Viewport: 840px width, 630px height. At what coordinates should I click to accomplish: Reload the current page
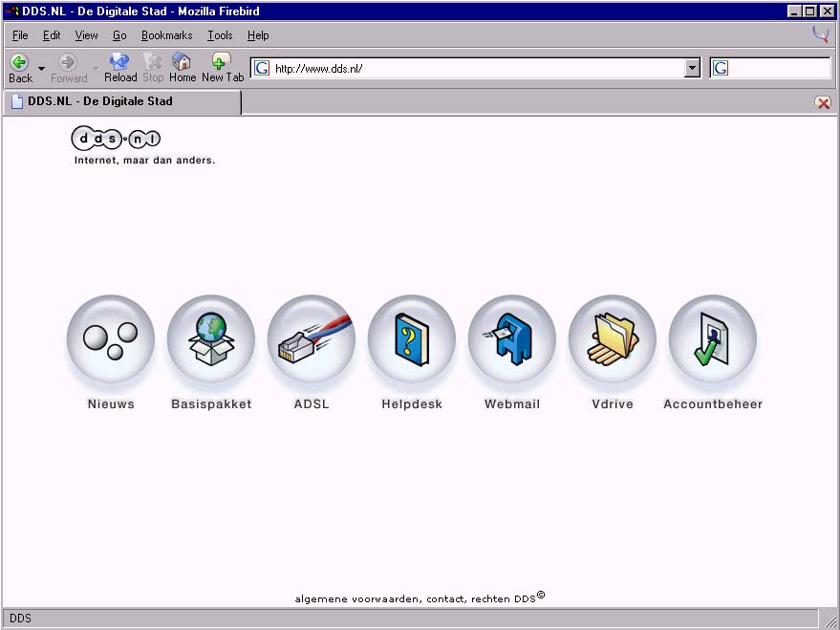tap(120, 68)
